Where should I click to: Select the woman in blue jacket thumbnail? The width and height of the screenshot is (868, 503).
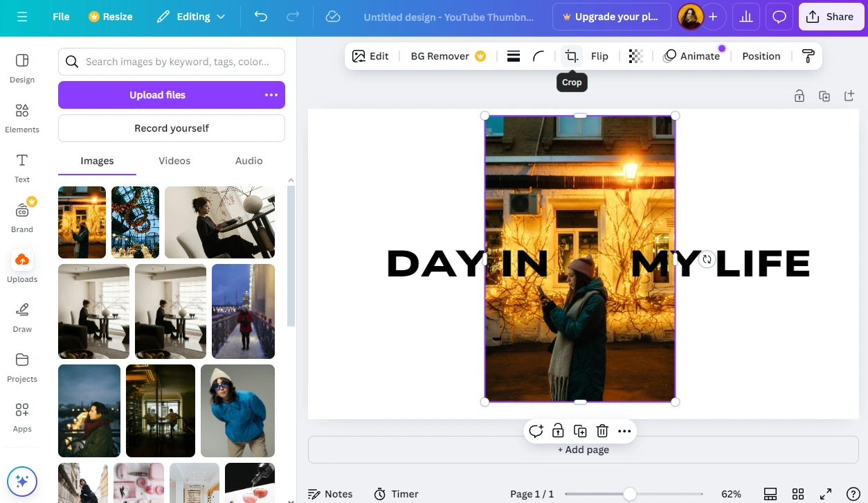237,411
